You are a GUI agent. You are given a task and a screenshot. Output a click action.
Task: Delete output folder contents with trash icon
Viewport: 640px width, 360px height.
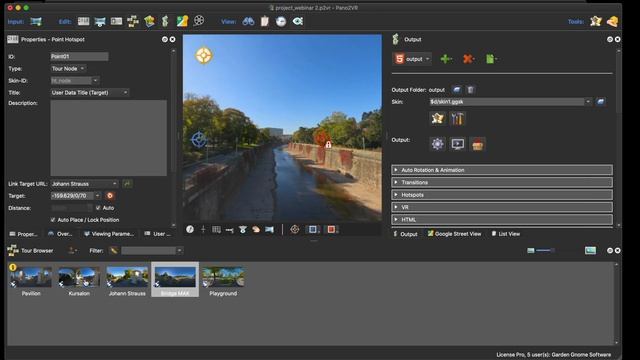pos(471,90)
